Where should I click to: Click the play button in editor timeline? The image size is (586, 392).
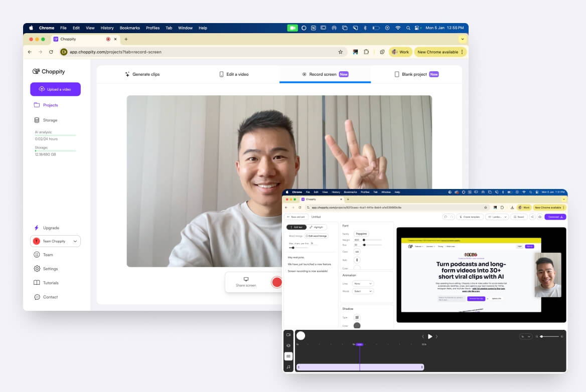tap(430, 336)
